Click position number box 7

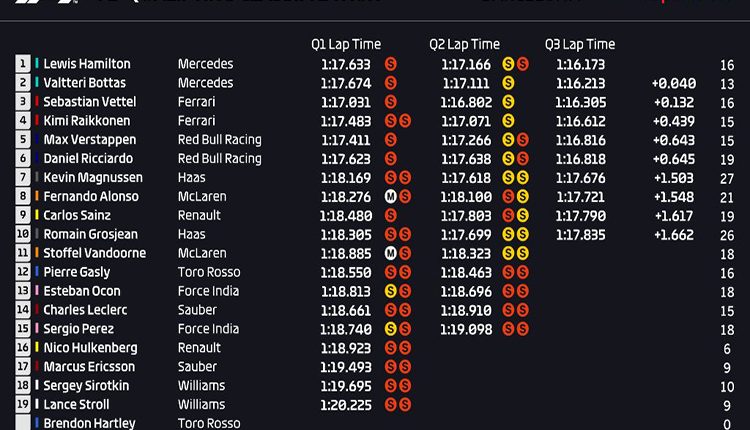click(x=22, y=177)
